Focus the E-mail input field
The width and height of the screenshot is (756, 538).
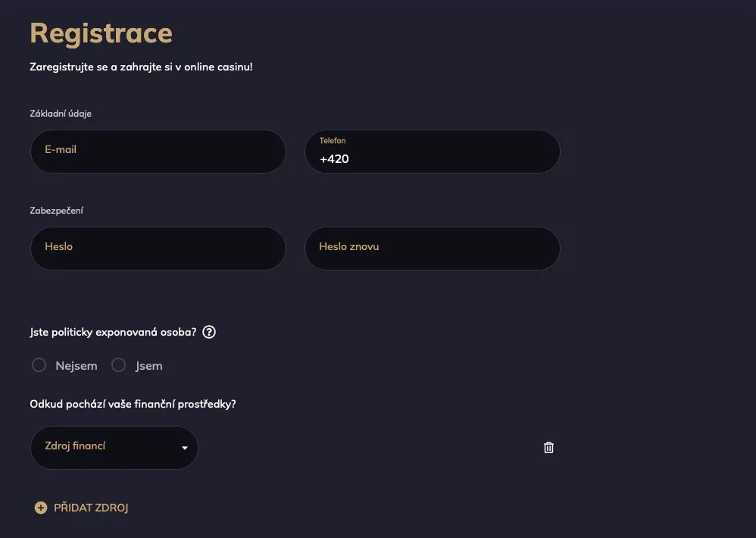(158, 152)
